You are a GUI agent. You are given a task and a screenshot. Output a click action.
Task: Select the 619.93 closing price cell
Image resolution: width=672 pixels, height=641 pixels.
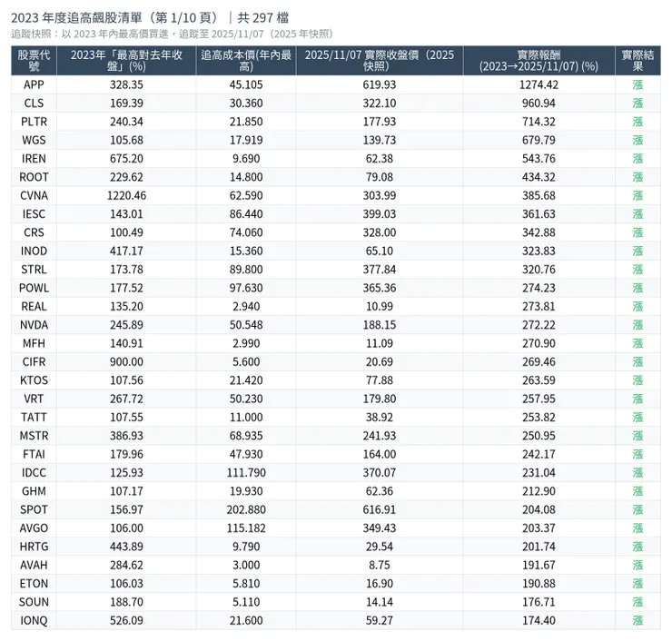380,84
